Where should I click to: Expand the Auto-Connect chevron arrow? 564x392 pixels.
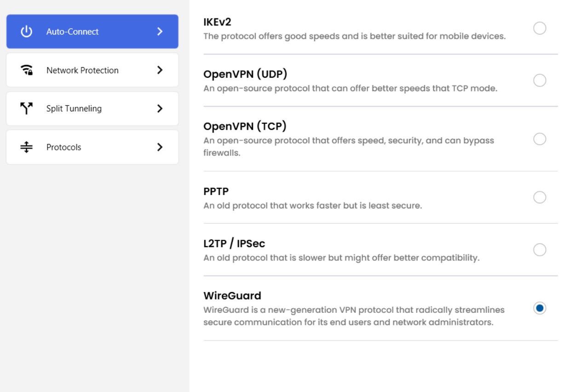160,32
